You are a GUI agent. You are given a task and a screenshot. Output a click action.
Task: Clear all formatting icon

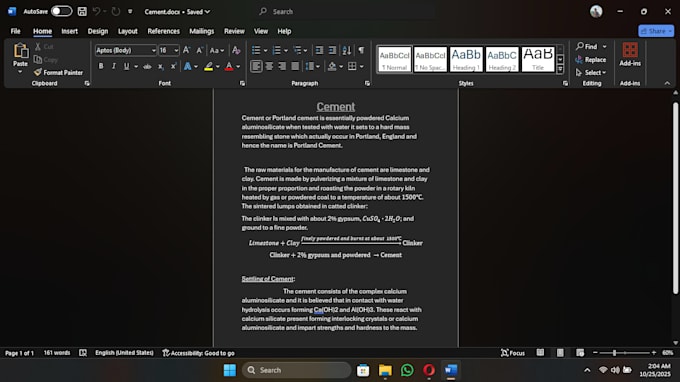pyautogui.click(x=236, y=50)
